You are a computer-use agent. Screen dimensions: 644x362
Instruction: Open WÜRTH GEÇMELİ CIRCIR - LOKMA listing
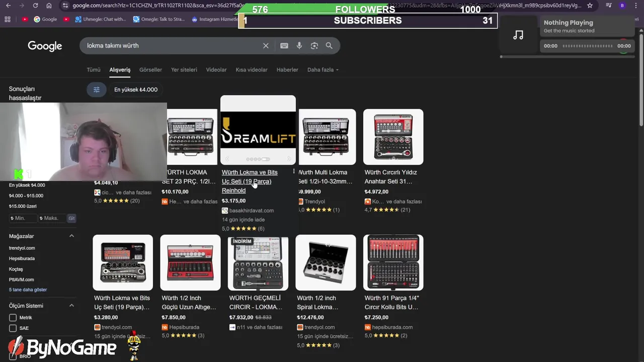(x=256, y=302)
